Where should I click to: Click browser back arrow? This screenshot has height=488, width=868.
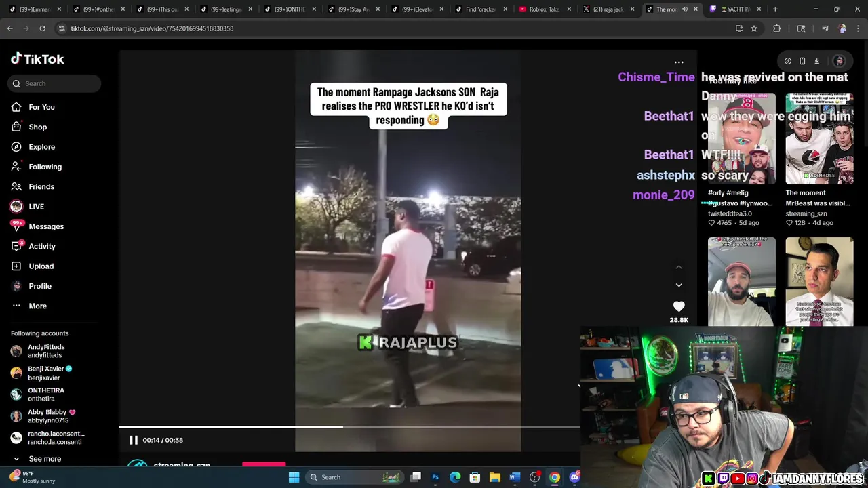(x=9, y=28)
